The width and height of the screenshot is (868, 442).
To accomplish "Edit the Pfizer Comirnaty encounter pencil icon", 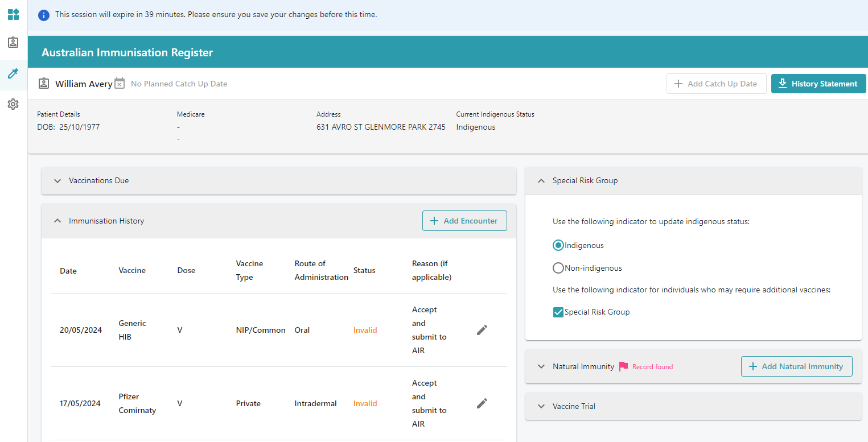I will 482,403.
